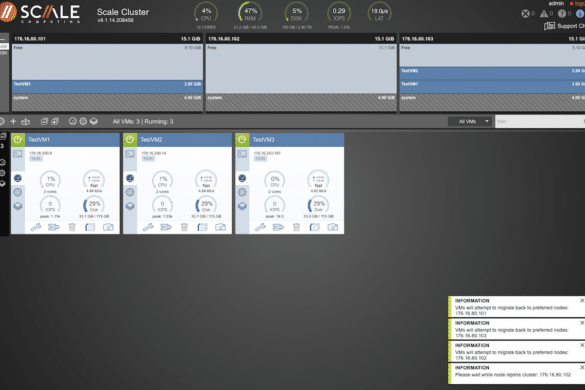Viewport: 585px width, 390px height.
Task: Clone TestVM3 with the clone icon
Action: click(x=315, y=227)
